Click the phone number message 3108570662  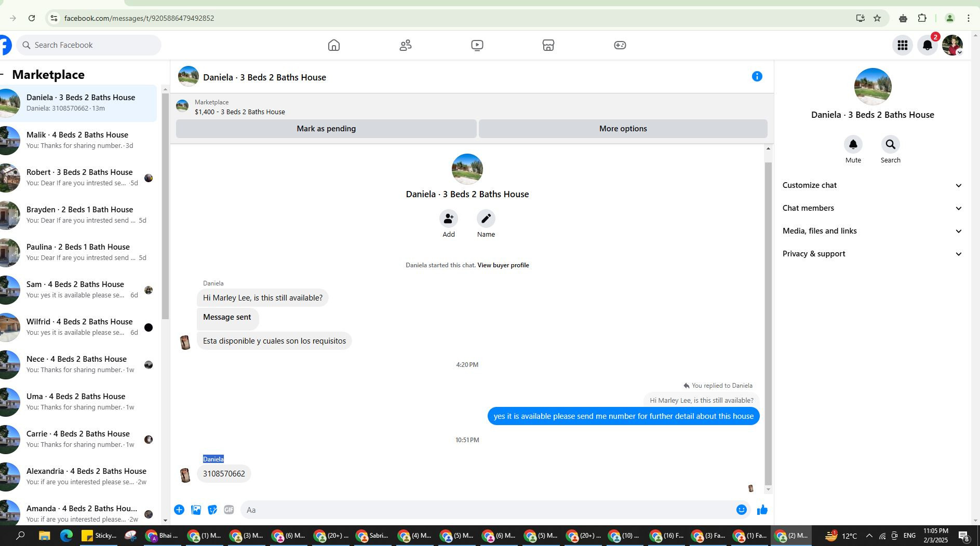tap(224, 474)
